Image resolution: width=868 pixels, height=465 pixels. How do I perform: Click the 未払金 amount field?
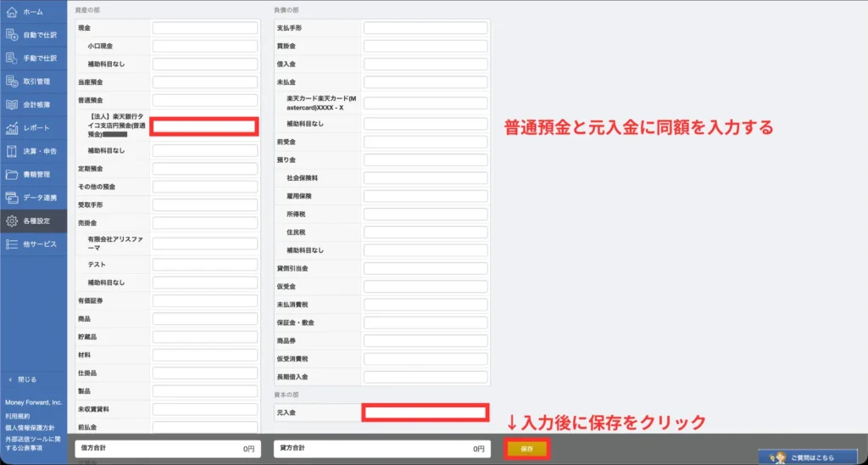[x=426, y=82]
